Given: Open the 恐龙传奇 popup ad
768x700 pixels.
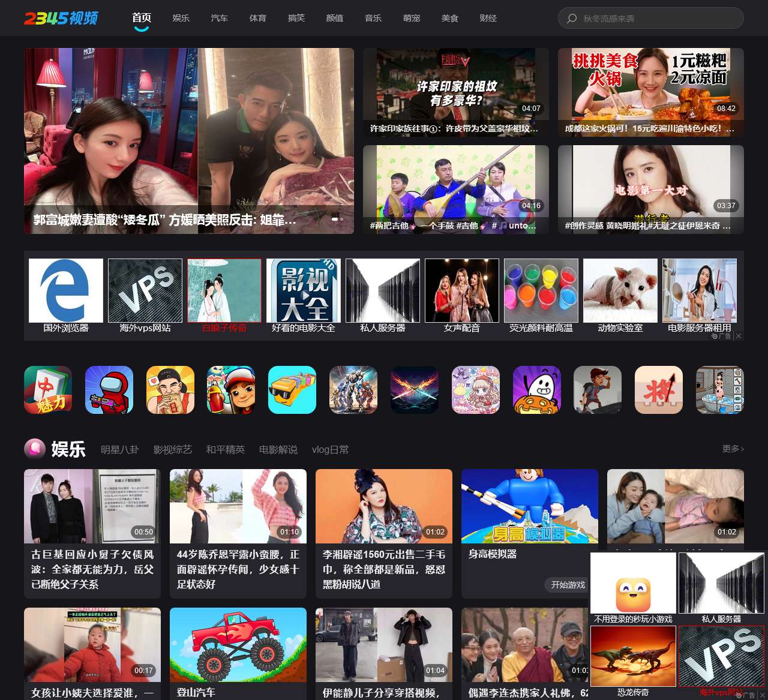Looking at the screenshot, I should click(633, 662).
